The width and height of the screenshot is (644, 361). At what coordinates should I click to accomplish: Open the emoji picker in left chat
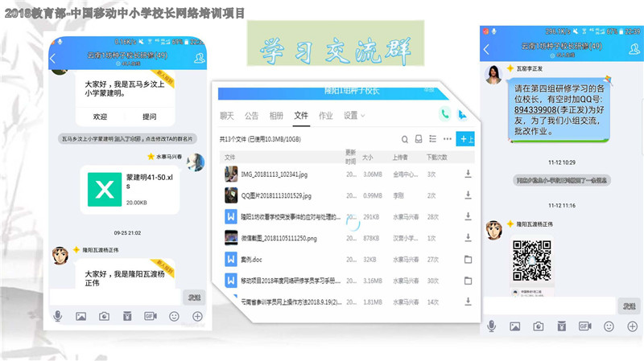point(174,316)
